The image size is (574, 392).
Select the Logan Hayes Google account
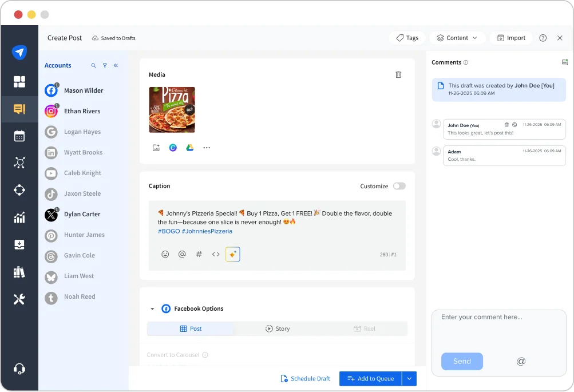point(73,132)
